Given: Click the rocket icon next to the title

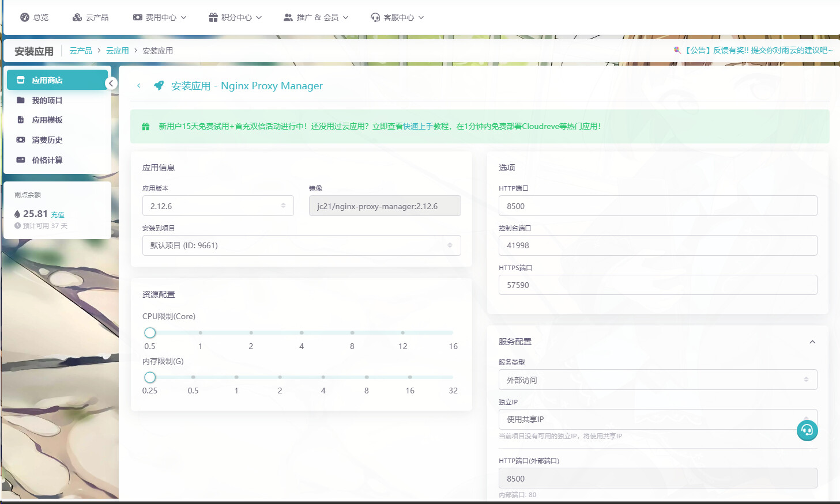Looking at the screenshot, I should click(x=159, y=86).
